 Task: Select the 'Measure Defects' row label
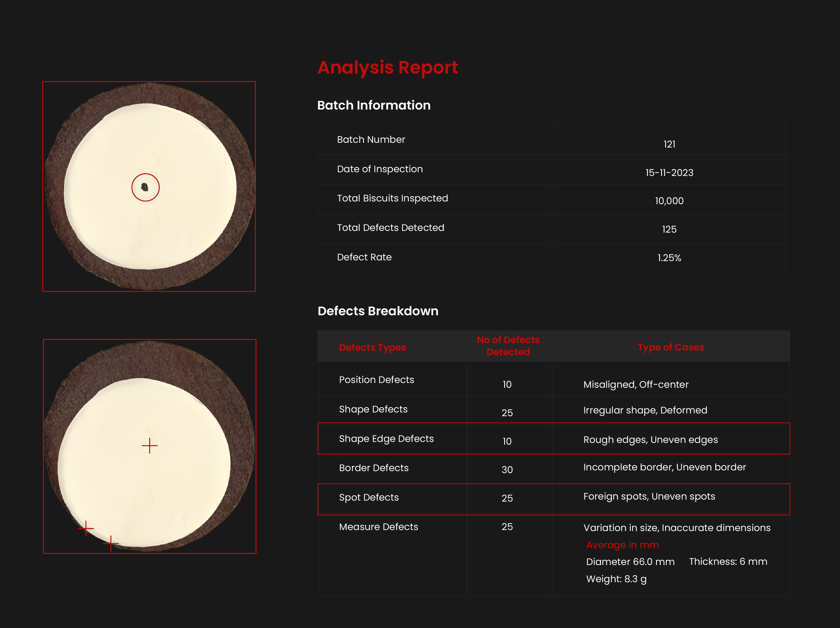tap(378, 527)
